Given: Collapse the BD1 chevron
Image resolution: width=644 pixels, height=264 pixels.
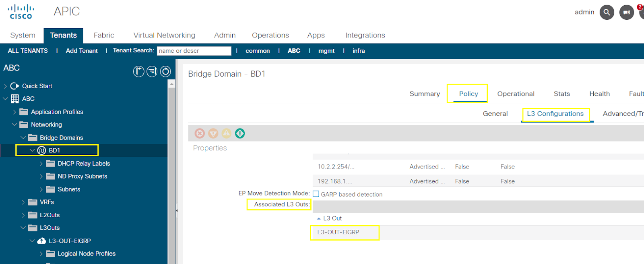Looking at the screenshot, I should tap(32, 150).
